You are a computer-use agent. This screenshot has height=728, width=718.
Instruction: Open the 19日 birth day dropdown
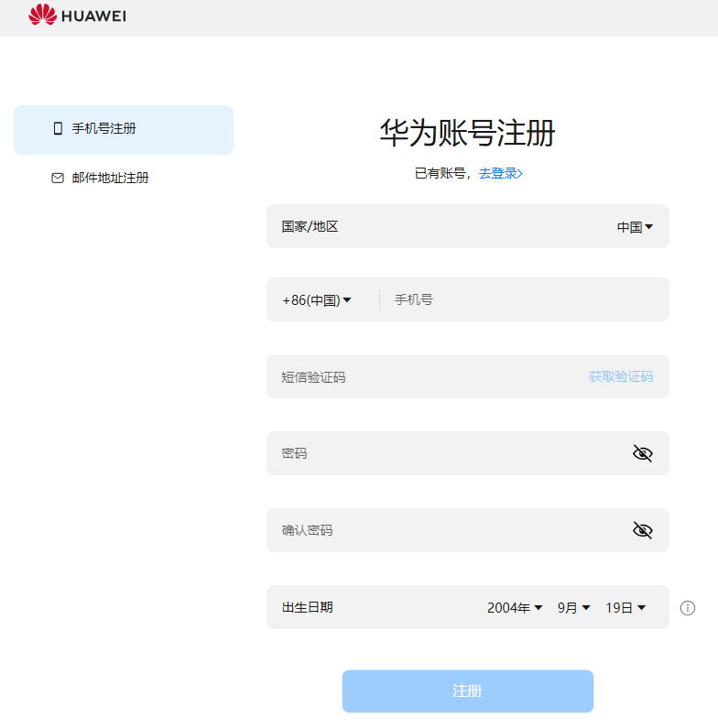click(x=626, y=607)
